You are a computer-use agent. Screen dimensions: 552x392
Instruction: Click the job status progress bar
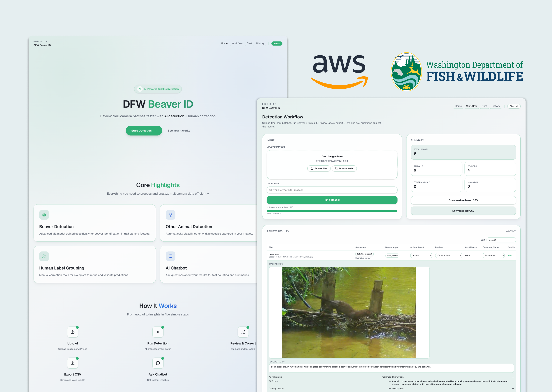pos(332,211)
